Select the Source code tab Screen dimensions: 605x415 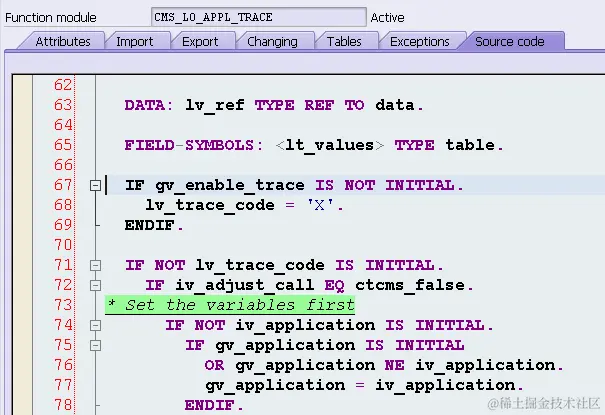click(x=510, y=41)
